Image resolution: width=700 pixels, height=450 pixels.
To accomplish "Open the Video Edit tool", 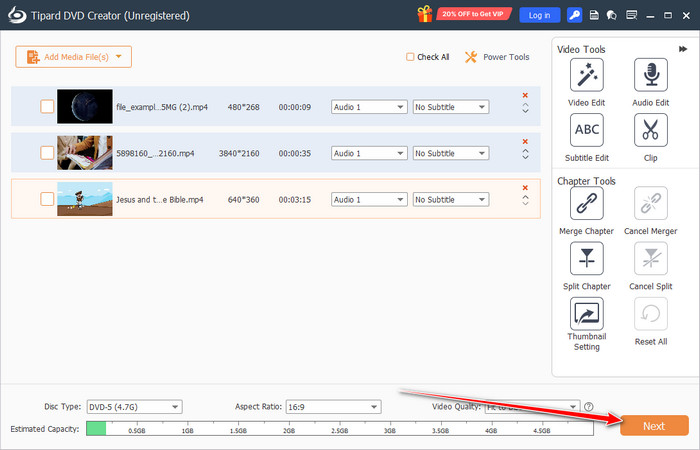I will (585, 75).
